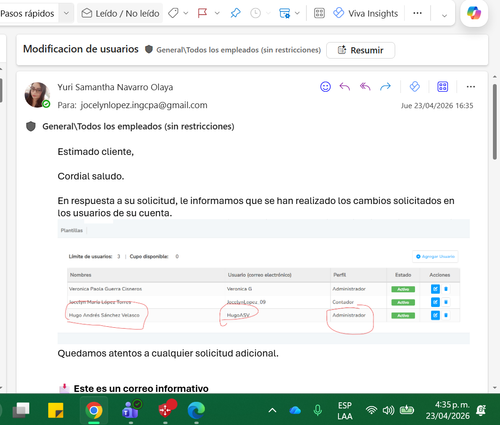This screenshot has height=425, width=500.
Task: Open the sensitivity label in subject header
Action: click(233, 50)
